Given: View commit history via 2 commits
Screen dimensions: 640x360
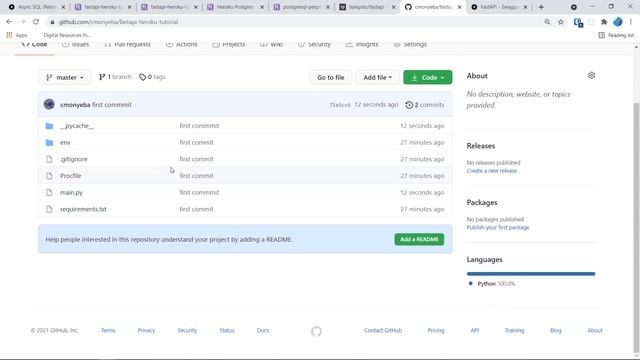Looking at the screenshot, I should tap(424, 105).
